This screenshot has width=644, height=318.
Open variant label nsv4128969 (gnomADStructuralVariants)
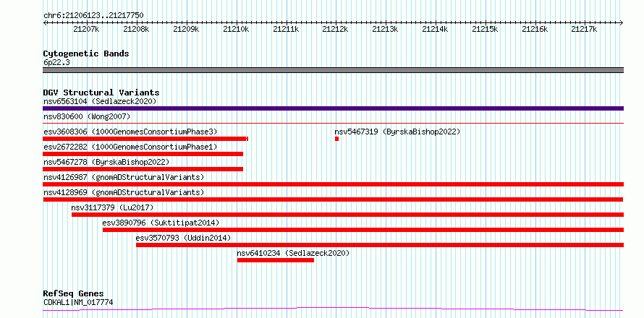[124, 192]
